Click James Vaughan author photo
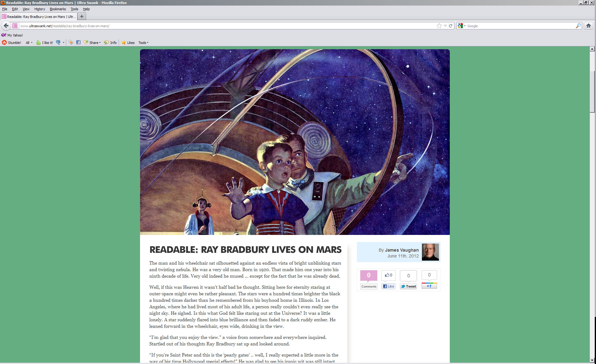Image resolution: width=596 pixels, height=364 pixels. point(430,252)
